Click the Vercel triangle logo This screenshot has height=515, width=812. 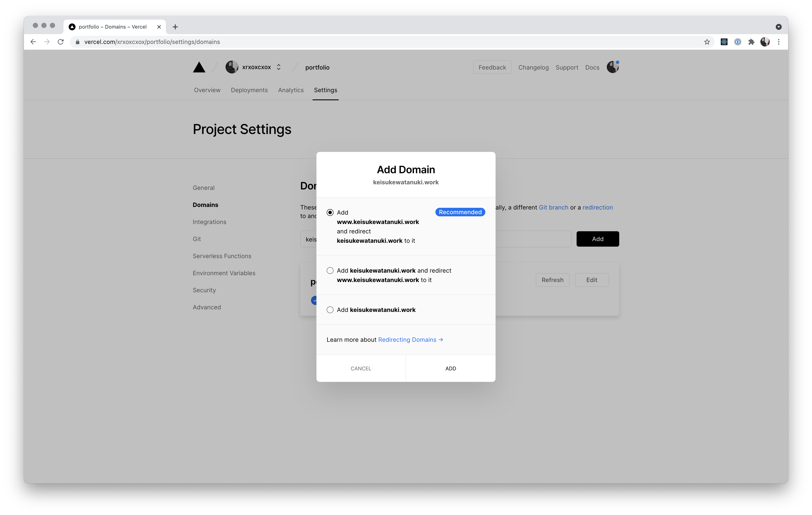point(199,67)
